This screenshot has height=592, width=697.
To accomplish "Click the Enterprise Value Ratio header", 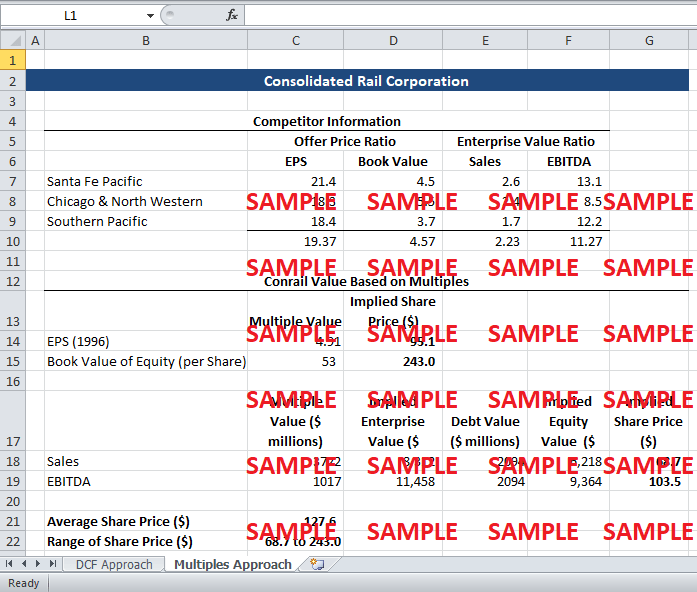I will 526,141.
